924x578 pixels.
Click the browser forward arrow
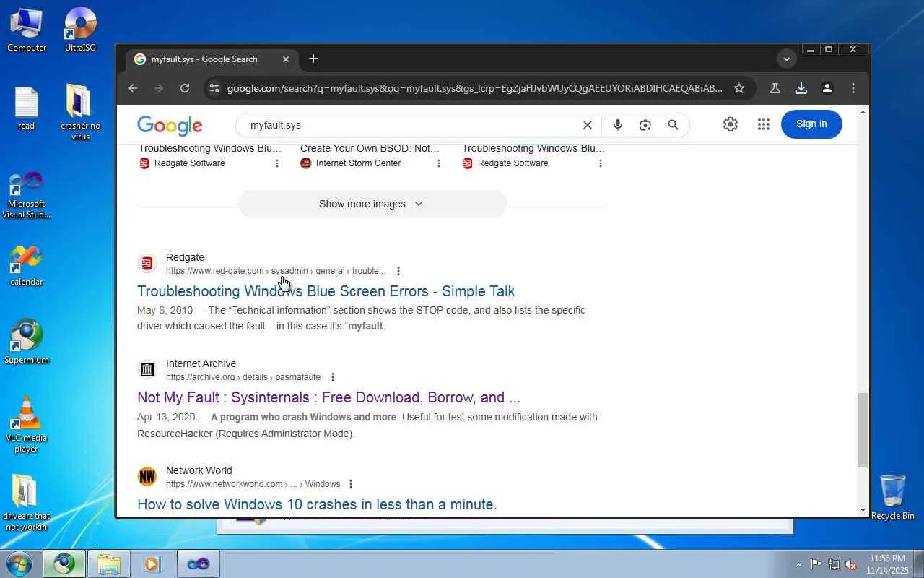point(159,88)
